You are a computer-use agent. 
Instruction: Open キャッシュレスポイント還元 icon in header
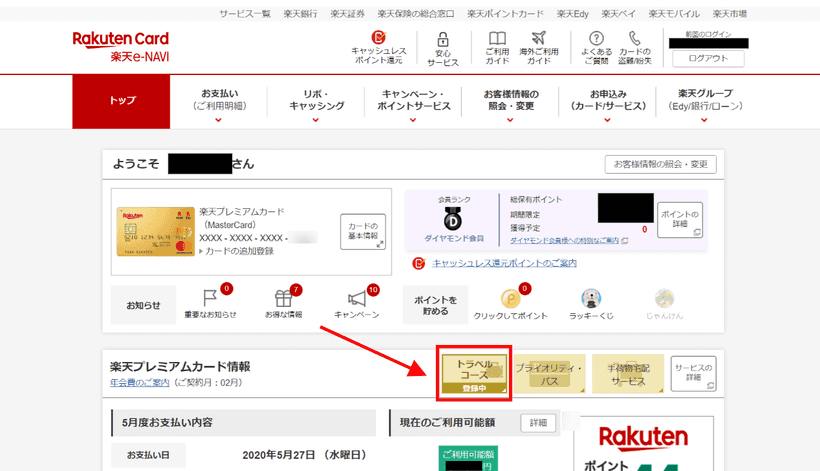click(x=379, y=47)
